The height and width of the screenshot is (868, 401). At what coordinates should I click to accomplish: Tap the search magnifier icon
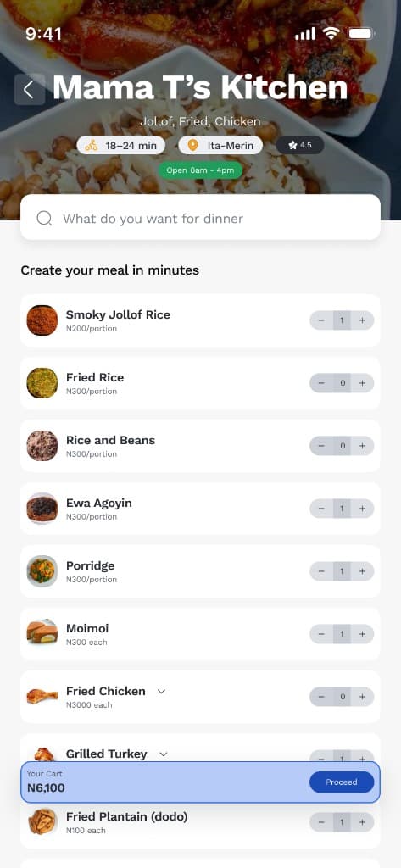tap(44, 219)
